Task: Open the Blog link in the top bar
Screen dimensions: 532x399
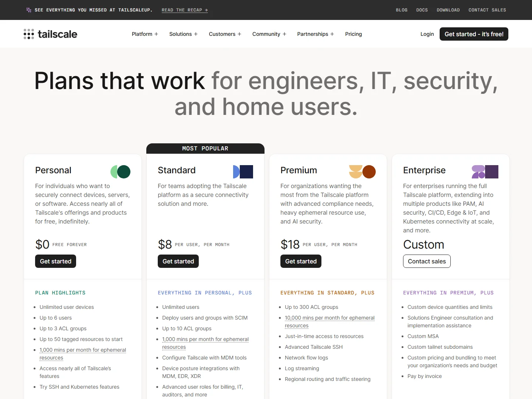Action: coord(402,10)
